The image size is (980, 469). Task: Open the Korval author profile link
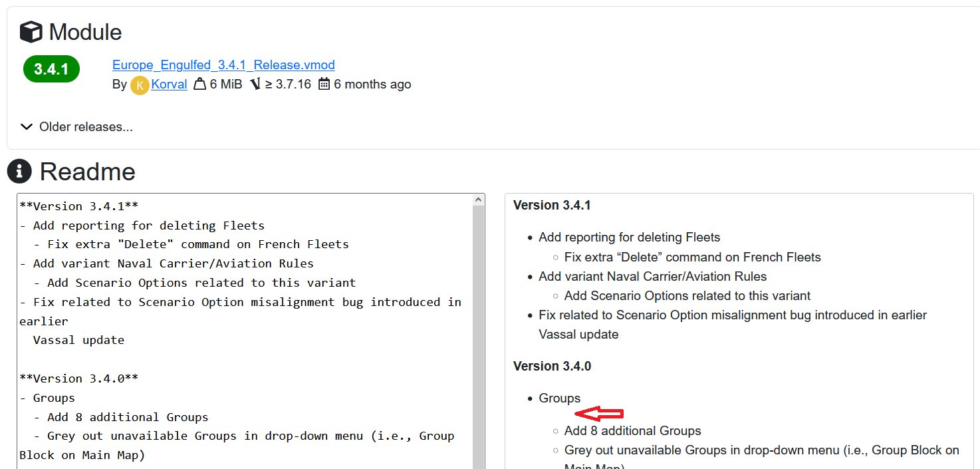pyautogui.click(x=169, y=84)
